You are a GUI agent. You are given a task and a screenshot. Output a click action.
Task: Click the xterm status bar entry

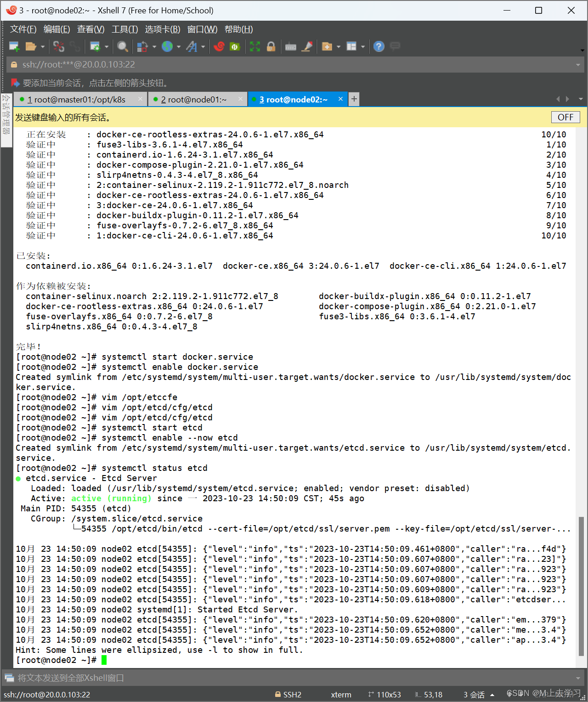(x=341, y=695)
